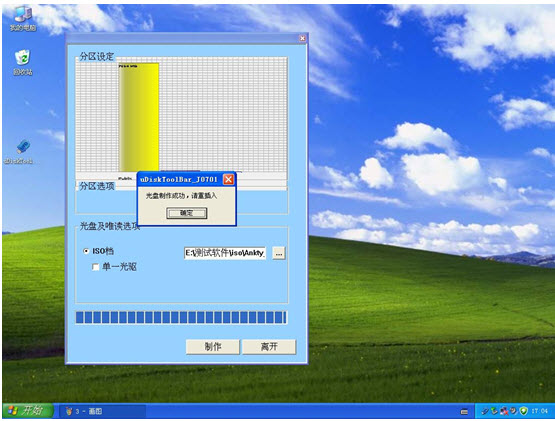Screen dimensions: 555x421
Task: Click the Safely Remove Hardware tray icon
Action: pos(494,411)
